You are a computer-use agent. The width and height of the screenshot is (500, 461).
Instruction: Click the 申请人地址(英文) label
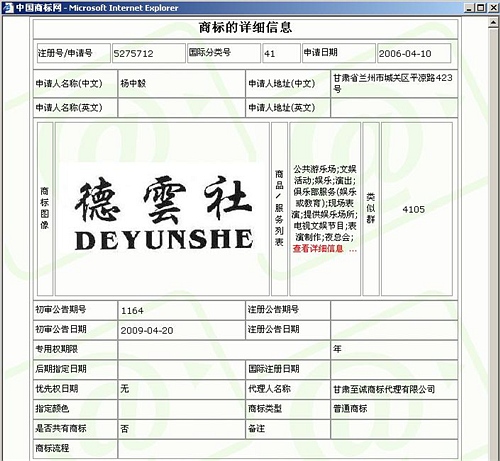(x=282, y=108)
